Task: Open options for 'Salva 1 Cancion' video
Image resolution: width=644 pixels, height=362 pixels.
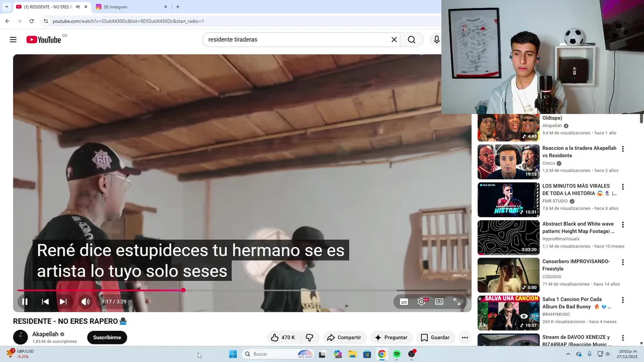Action: [623, 300]
